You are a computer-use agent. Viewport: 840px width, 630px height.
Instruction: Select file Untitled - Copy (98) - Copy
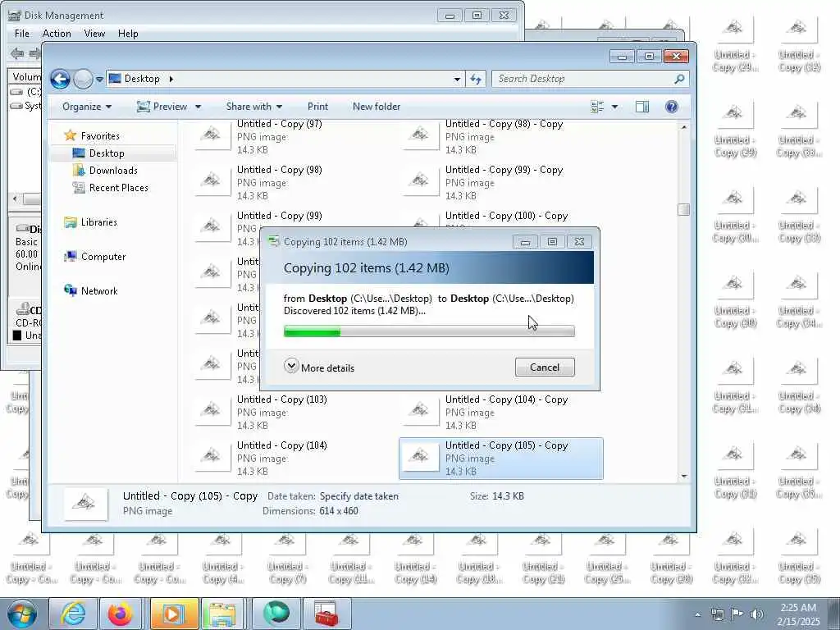(x=501, y=137)
